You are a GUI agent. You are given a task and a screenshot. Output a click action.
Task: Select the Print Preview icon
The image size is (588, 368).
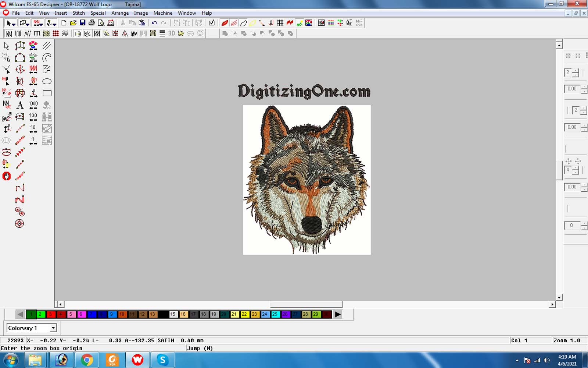[x=101, y=23]
